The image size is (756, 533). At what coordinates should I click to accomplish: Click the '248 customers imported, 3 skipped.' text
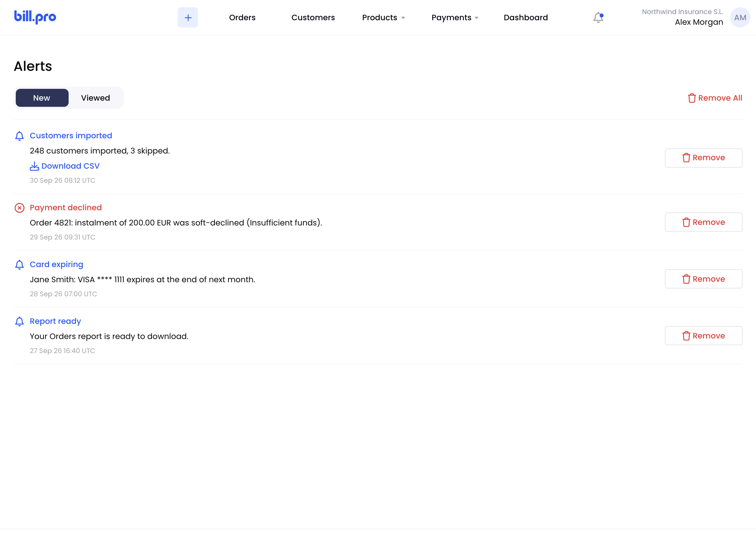pos(100,151)
